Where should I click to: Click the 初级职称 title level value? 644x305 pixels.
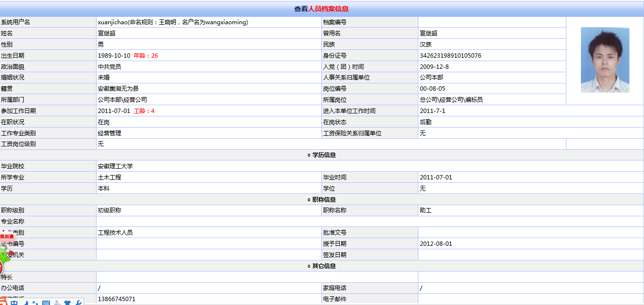tap(109, 210)
